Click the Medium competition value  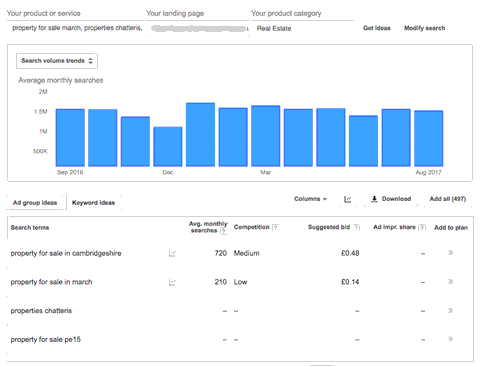pos(246,253)
